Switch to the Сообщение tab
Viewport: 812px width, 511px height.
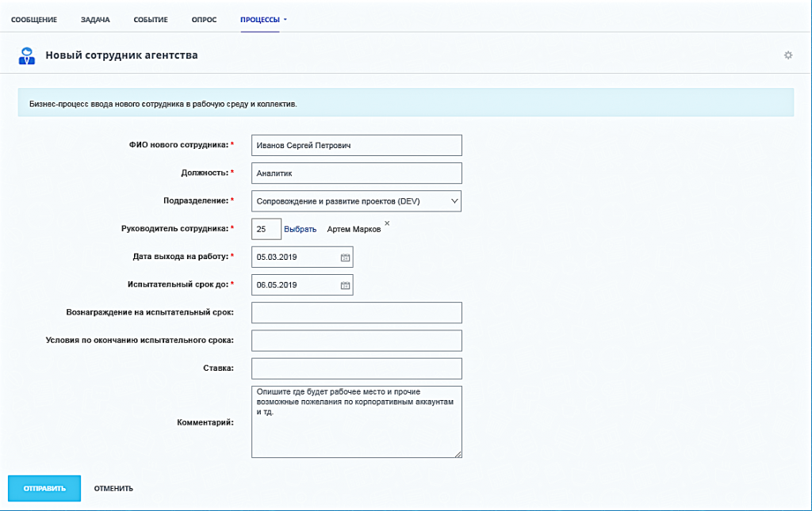[34, 20]
